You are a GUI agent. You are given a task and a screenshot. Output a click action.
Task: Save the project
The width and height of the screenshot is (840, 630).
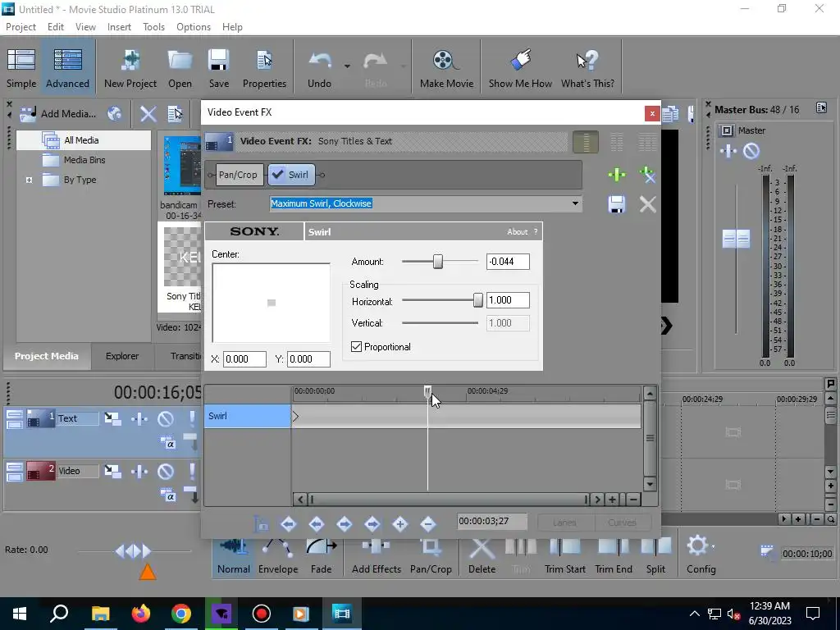click(218, 68)
